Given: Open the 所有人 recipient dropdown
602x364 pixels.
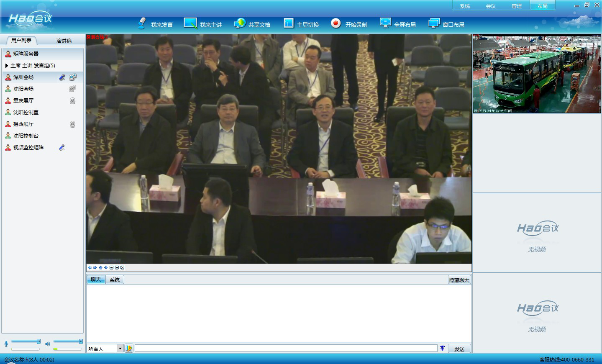Looking at the screenshot, I should pos(120,349).
